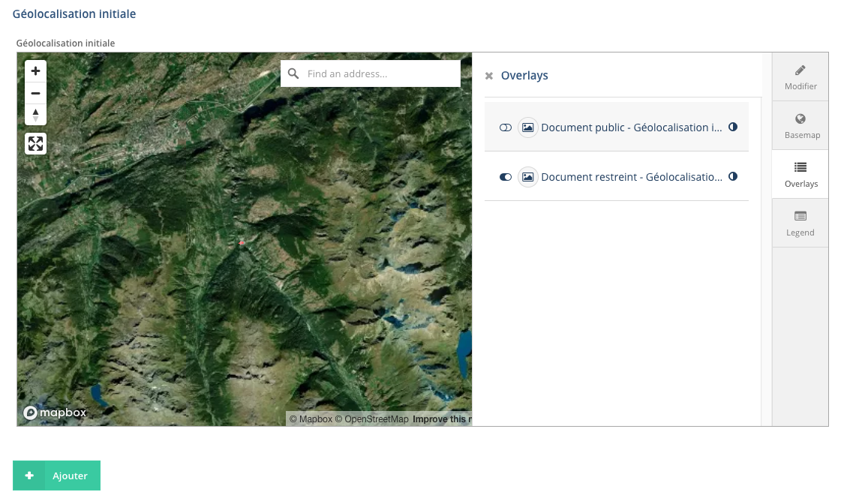Click image icon of Document restreint overlay
Screen dimensions: 850x504
click(528, 177)
